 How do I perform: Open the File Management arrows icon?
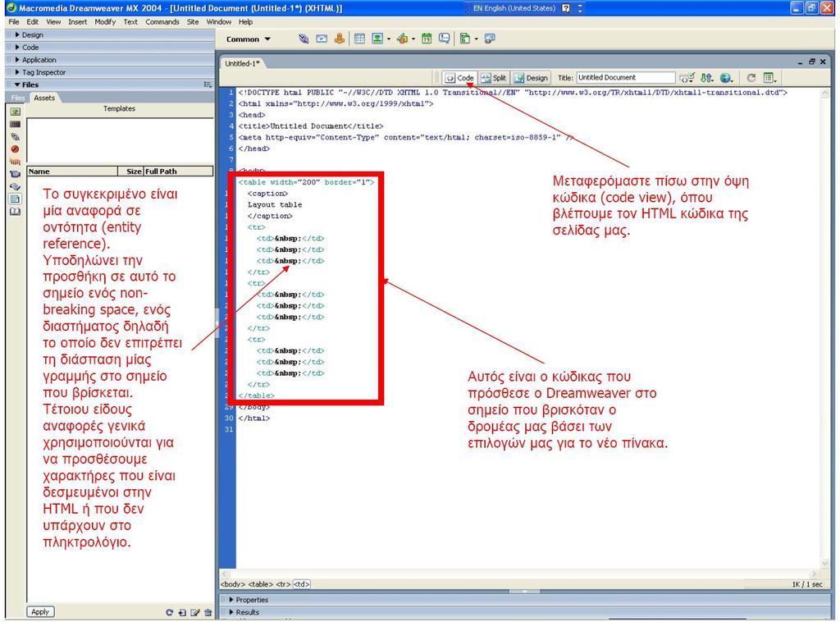706,78
